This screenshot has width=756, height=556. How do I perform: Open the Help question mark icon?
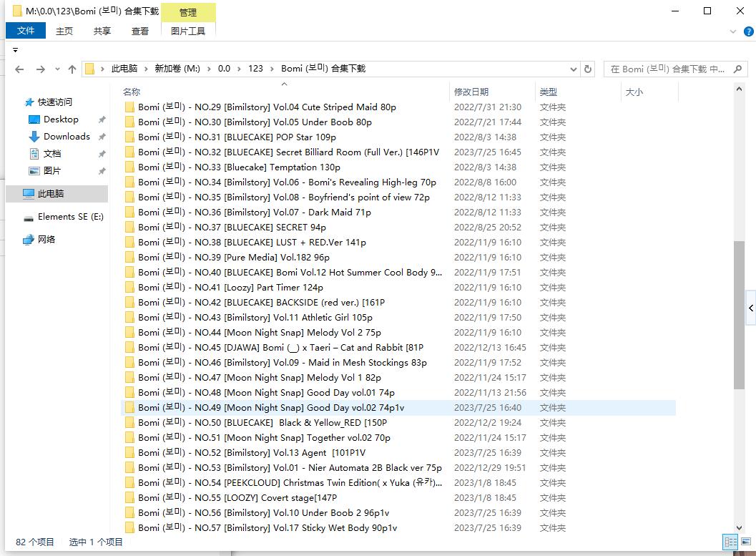(x=748, y=31)
